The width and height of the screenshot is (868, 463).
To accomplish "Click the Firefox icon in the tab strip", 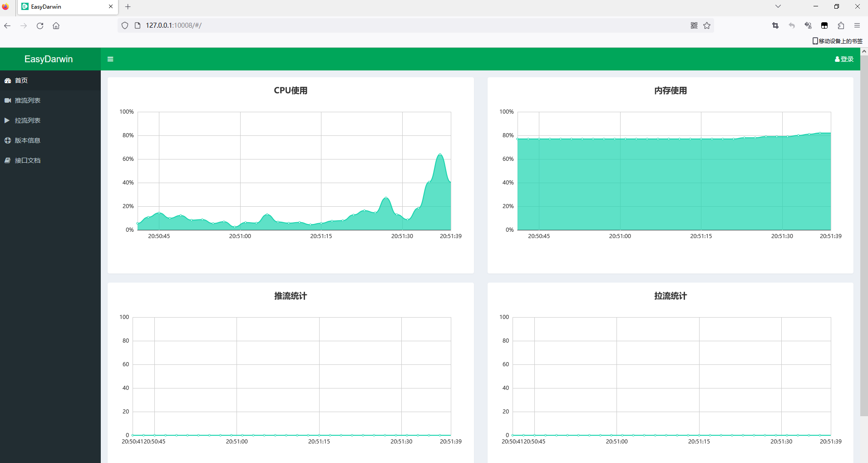I will tap(5, 7).
